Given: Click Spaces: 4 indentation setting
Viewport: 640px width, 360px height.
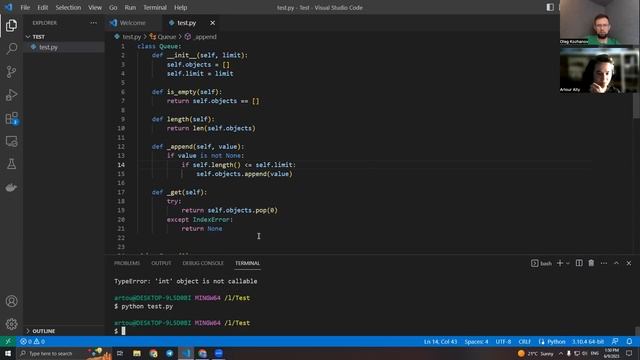Looking at the screenshot, I should pos(476,342).
